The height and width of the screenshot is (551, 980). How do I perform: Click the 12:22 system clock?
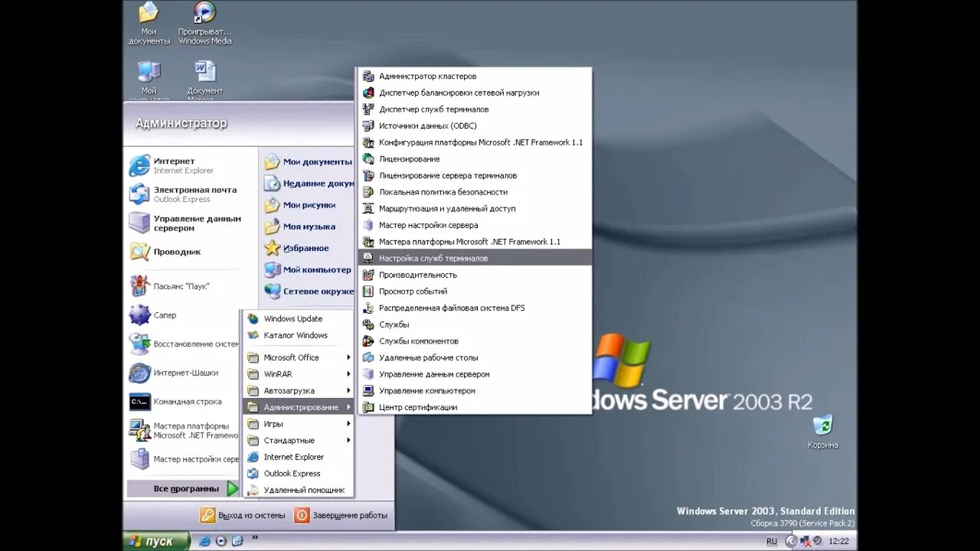838,541
